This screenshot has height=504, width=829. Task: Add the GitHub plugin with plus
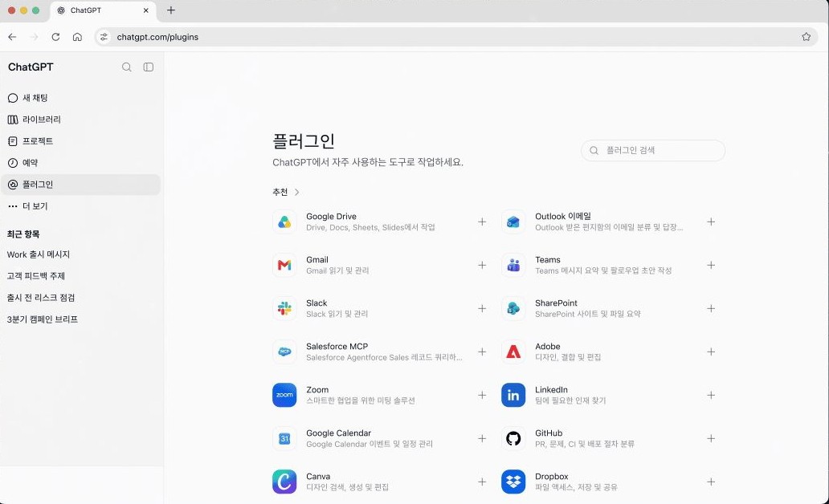(711, 438)
